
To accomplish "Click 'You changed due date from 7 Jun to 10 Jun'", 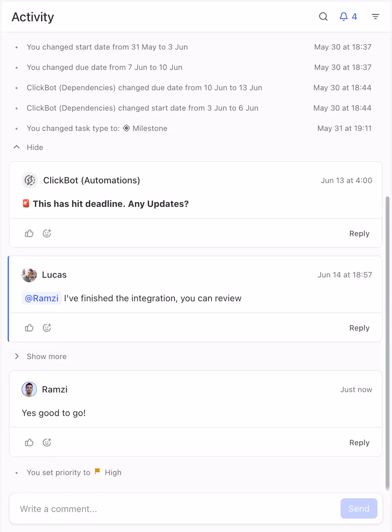I will pos(105,67).
